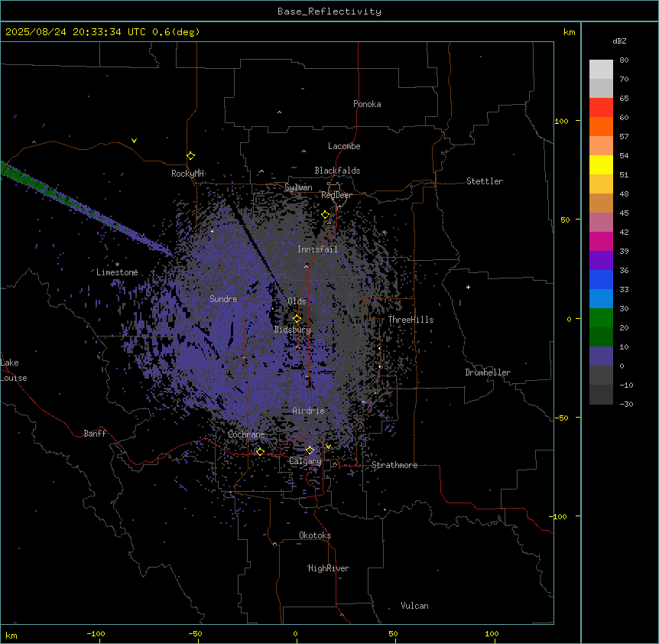Click the Vulcan label
This screenshot has width=659, height=644.
pos(414,606)
